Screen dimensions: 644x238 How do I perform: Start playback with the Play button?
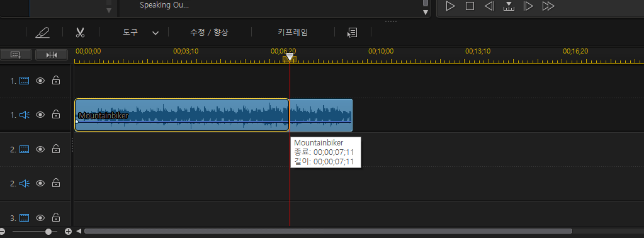[x=451, y=6]
